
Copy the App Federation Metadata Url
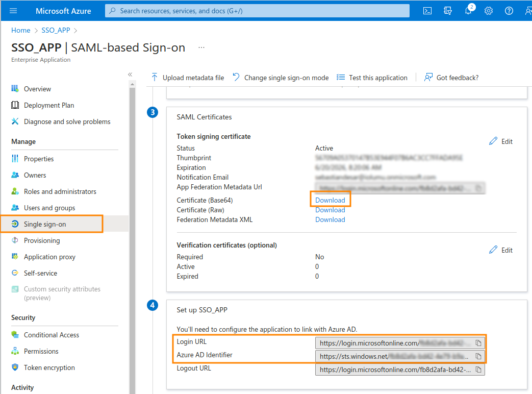coord(478,188)
